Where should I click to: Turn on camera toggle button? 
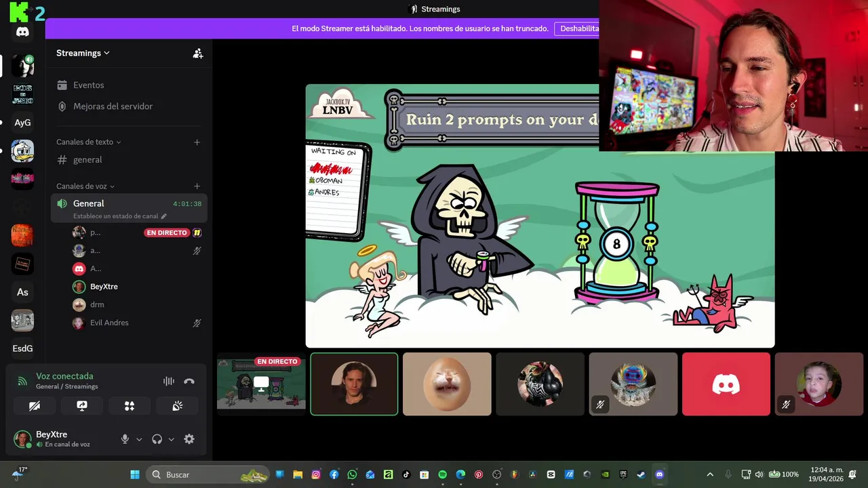click(35, 406)
